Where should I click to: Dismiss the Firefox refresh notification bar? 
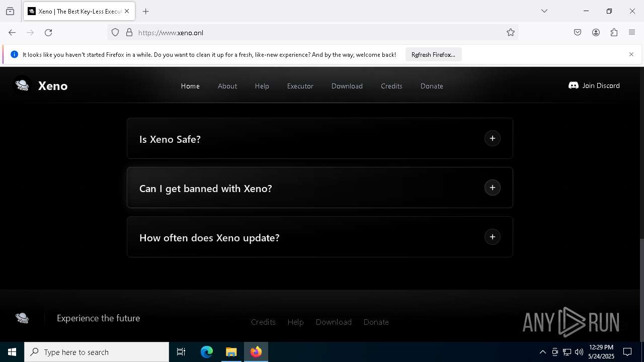pos(631,54)
